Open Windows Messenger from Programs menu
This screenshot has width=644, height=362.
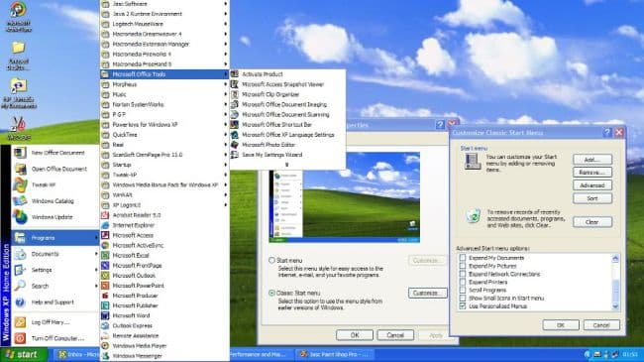(164, 356)
